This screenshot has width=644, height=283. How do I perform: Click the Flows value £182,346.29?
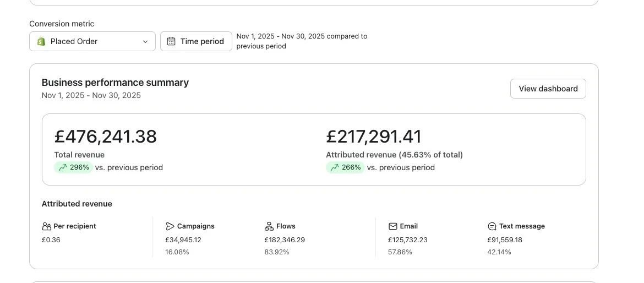[x=285, y=240]
